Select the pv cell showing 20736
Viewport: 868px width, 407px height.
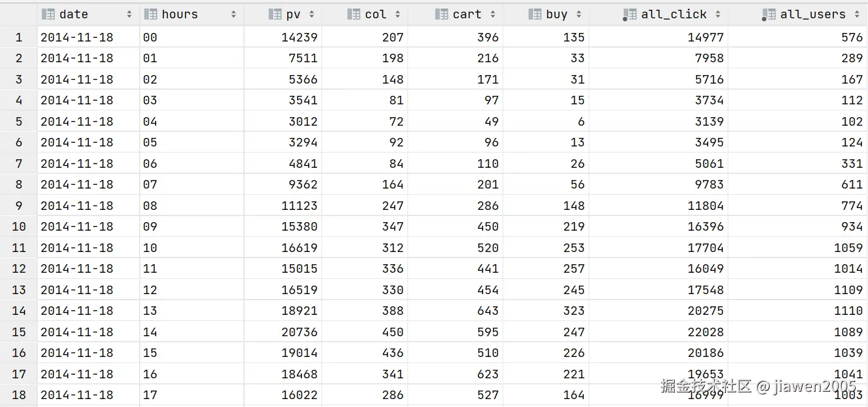point(299,332)
